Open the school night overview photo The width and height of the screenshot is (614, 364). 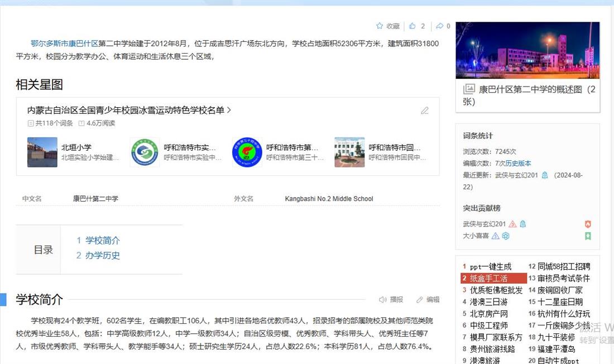coord(527,50)
